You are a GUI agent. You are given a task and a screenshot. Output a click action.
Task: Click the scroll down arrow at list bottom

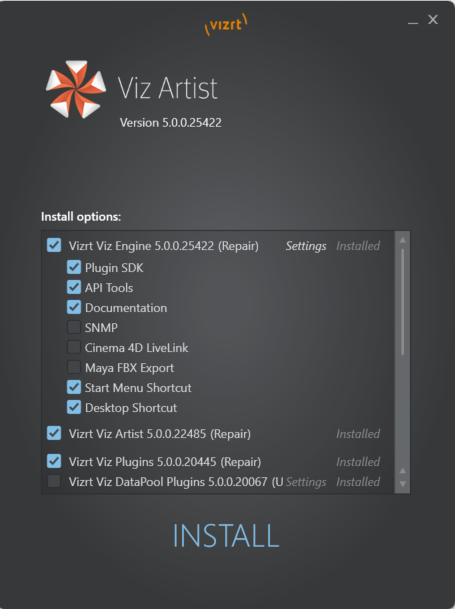tap(403, 484)
